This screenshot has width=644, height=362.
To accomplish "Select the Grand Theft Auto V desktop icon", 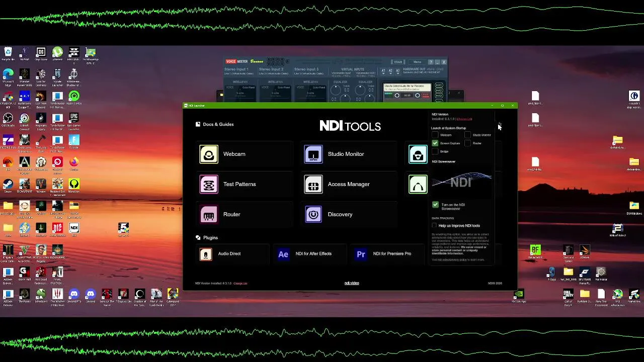I will pos(25,252).
